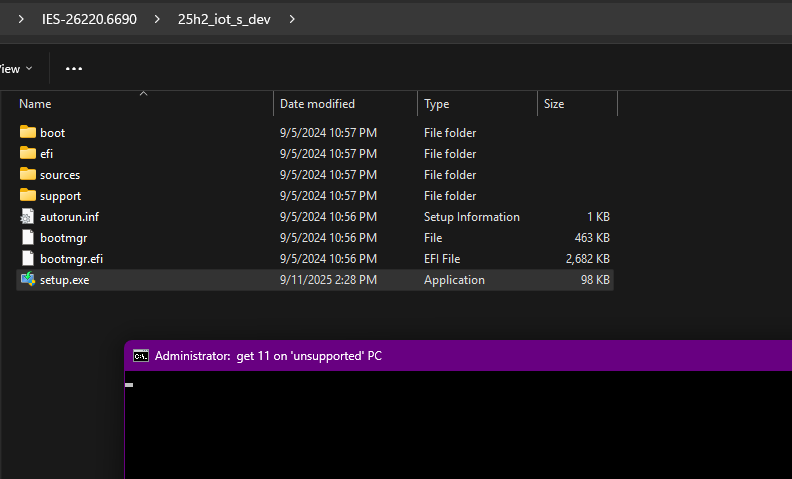Open the View dropdown in toolbar
The height and width of the screenshot is (479, 792).
point(15,69)
